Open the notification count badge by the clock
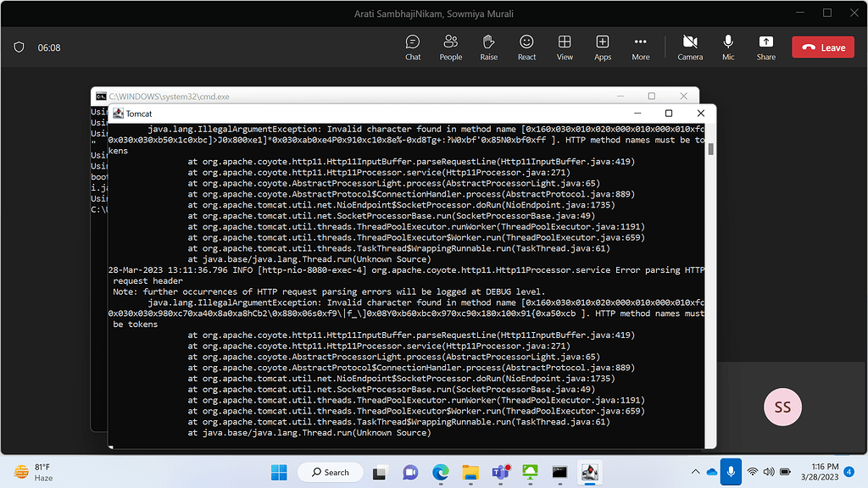868x488 pixels. (848, 470)
